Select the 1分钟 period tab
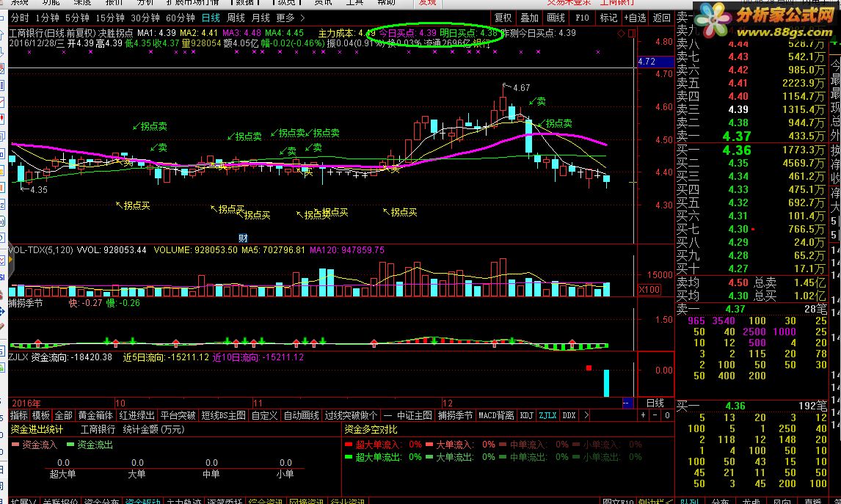 click(x=47, y=18)
